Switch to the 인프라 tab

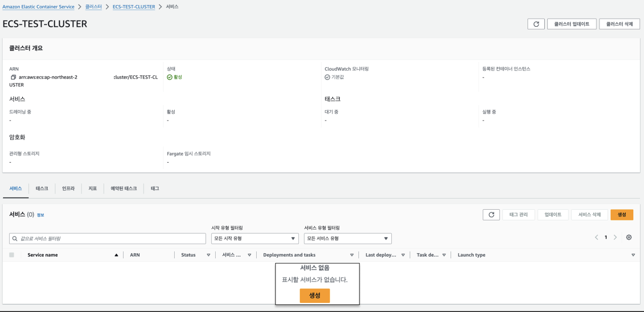pyautogui.click(x=68, y=188)
